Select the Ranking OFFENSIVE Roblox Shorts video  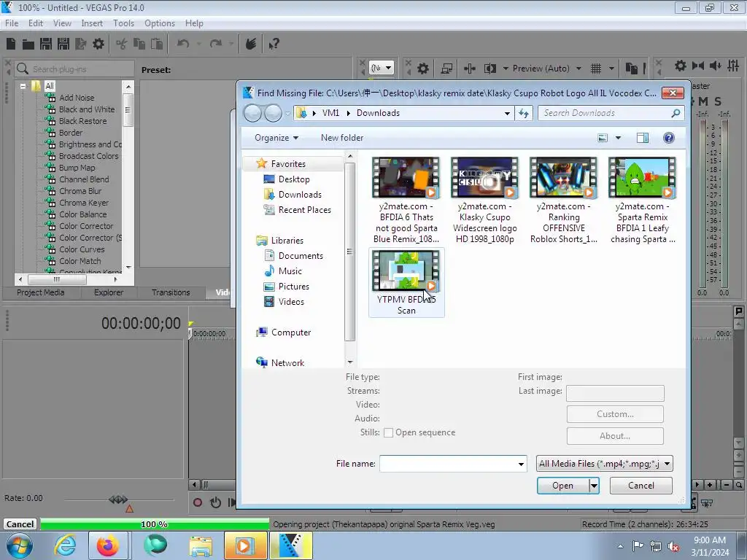[564, 201]
